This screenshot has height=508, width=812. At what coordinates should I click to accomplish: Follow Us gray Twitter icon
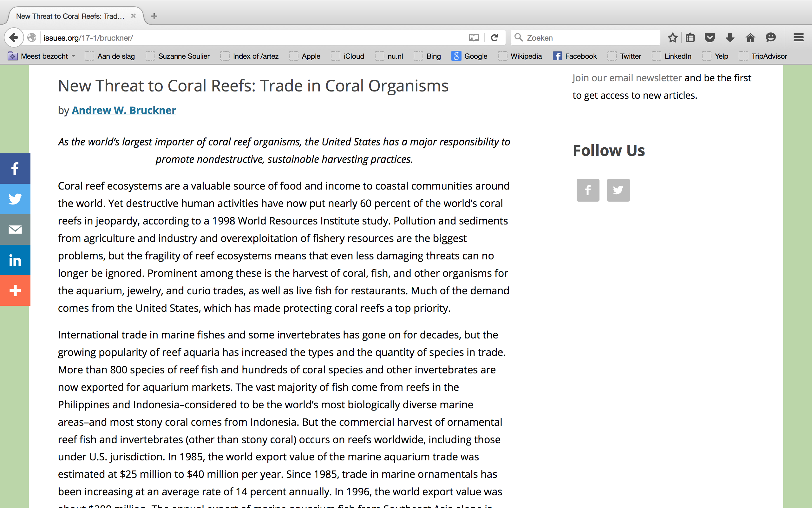619,190
